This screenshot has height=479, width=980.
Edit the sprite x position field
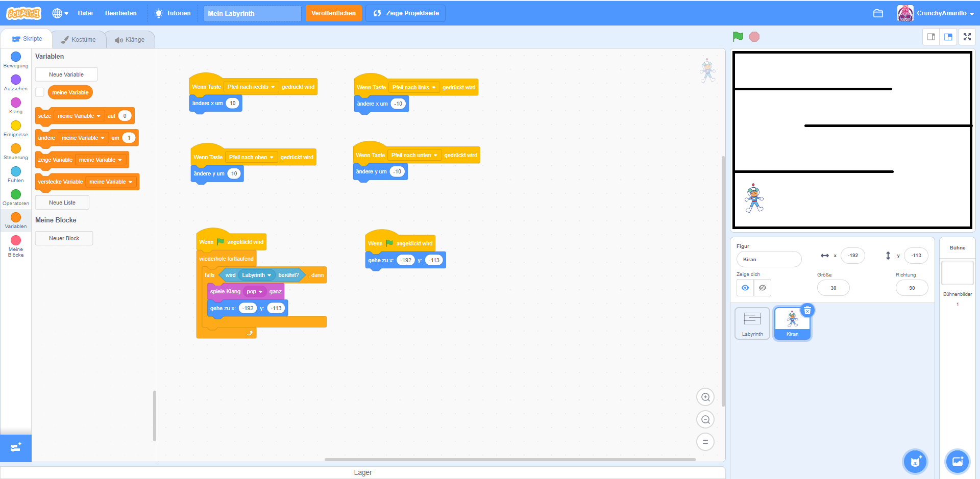click(x=853, y=256)
